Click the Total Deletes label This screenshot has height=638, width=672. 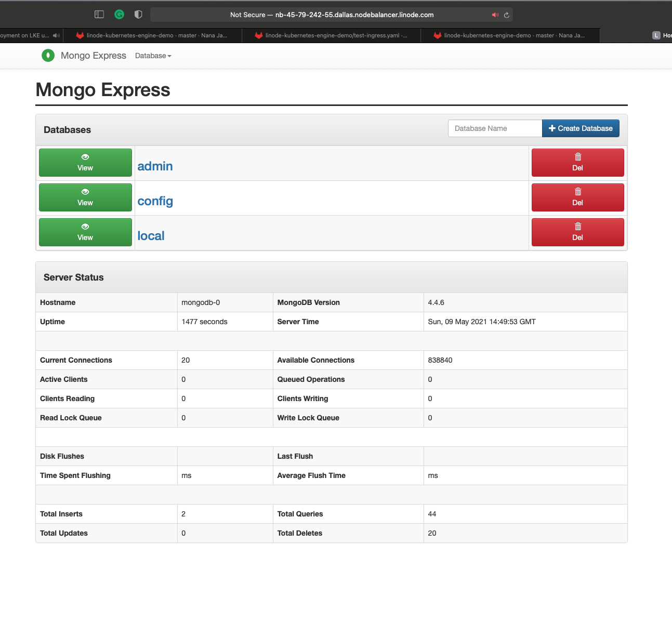point(300,533)
